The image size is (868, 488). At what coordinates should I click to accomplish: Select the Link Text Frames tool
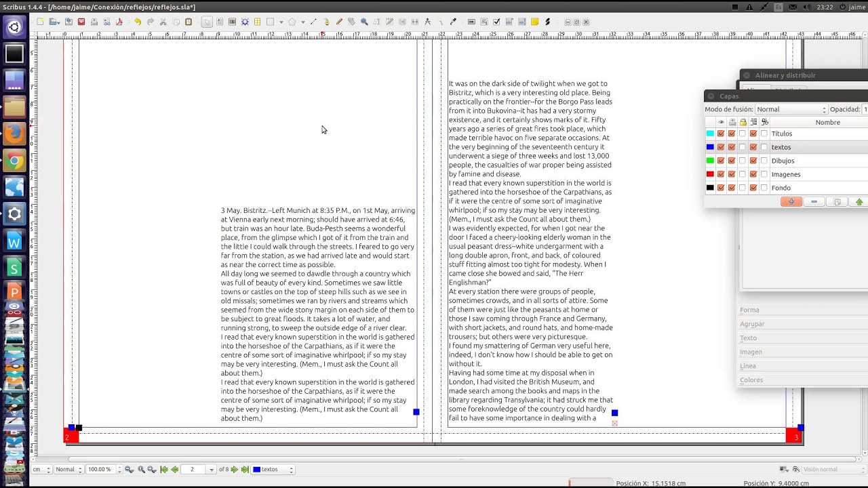[x=401, y=22]
